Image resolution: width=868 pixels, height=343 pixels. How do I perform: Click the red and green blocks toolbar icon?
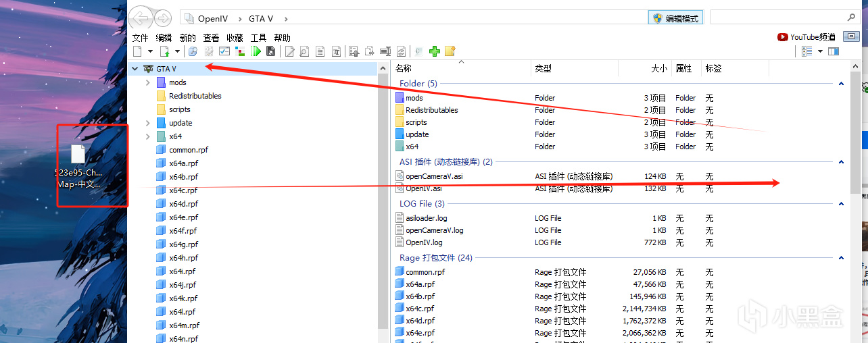[240, 51]
